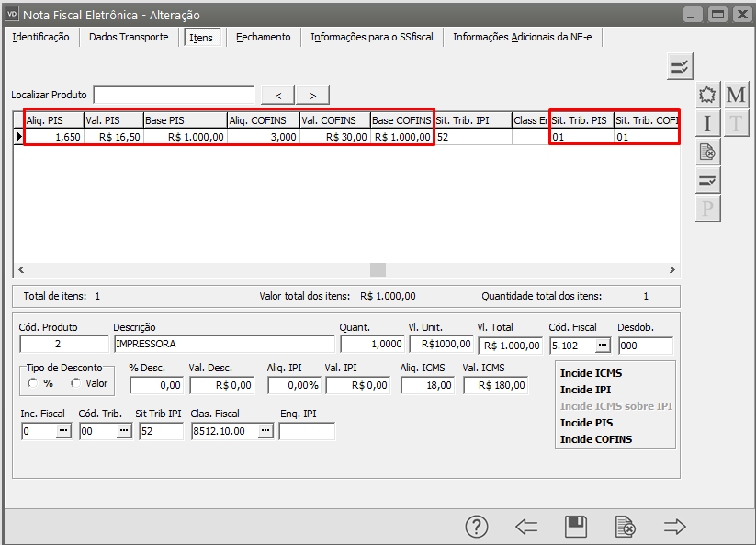Click the cancel document icon in bottom bar
This screenshot has height=545, width=756.
[x=625, y=527]
